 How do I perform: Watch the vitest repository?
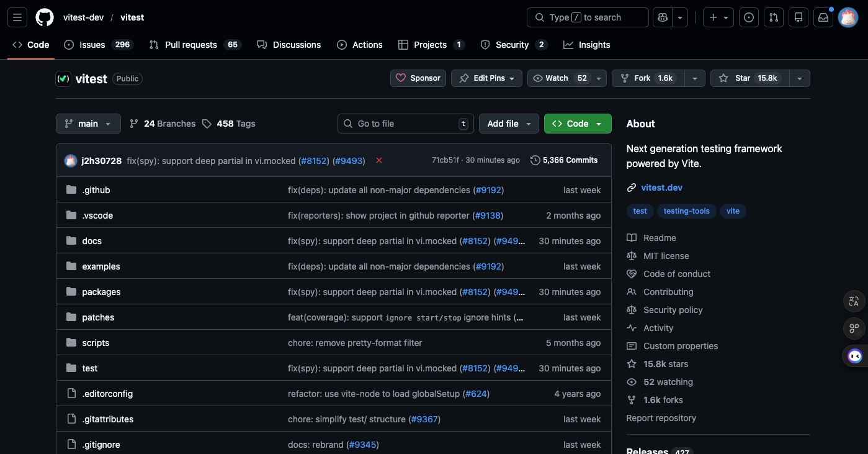click(x=561, y=78)
